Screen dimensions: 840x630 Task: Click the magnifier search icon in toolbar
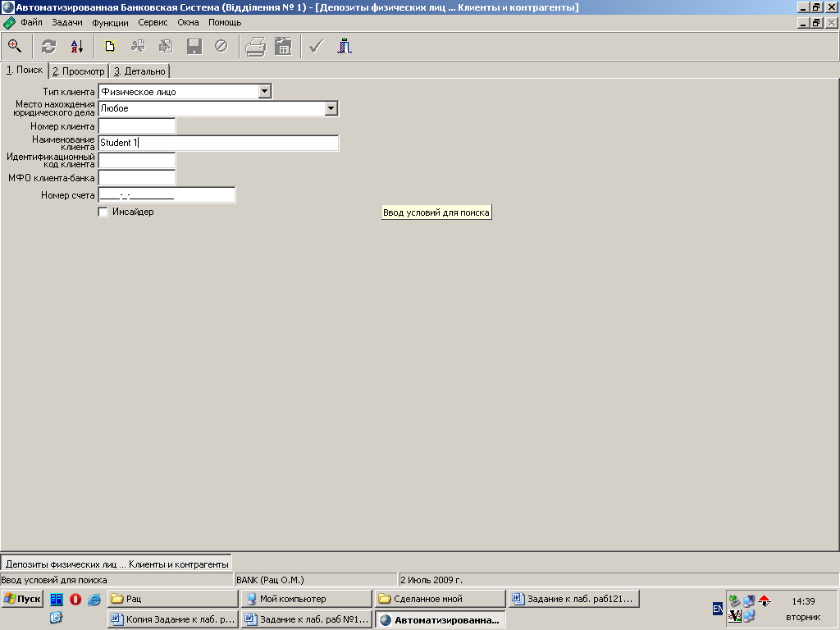[15, 46]
